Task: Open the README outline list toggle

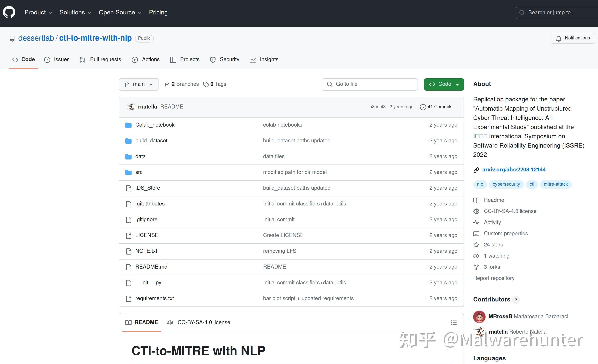Action: (x=454, y=322)
